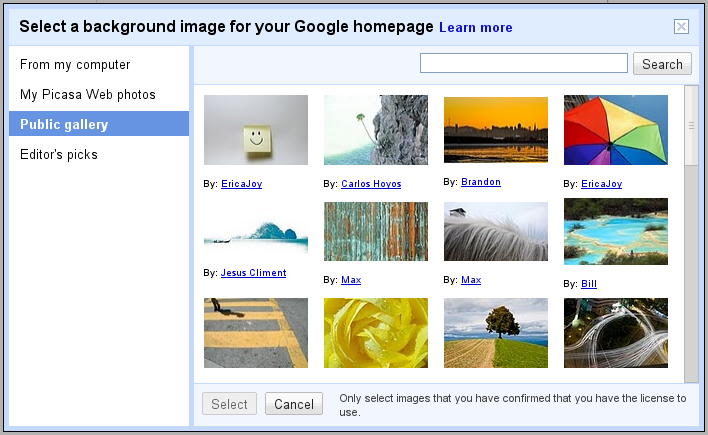
Task: Open the Learn more link
Action: [476, 28]
